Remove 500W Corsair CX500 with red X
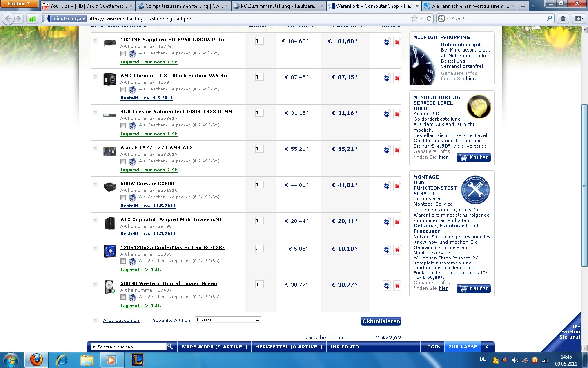588x368 pixels. pyautogui.click(x=397, y=186)
